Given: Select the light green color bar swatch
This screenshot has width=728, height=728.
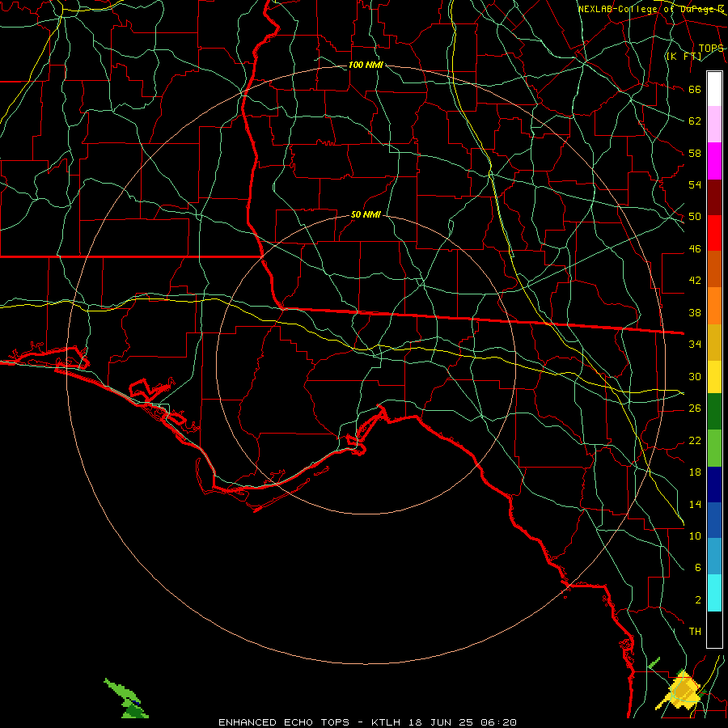Looking at the screenshot, I should 714,448.
